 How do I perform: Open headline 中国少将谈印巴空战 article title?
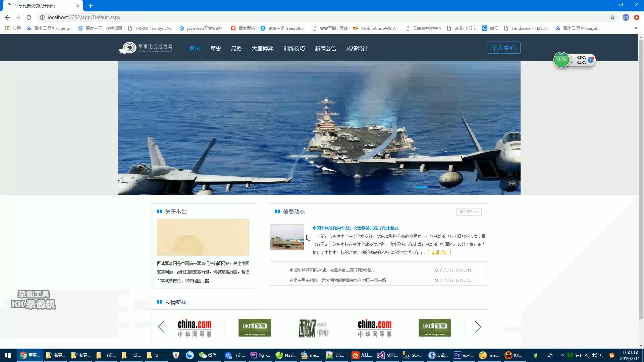(x=356, y=228)
